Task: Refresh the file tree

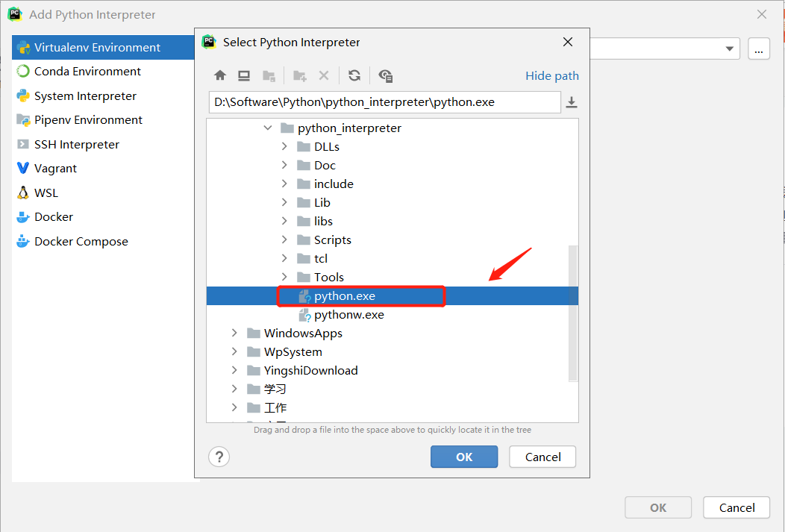Action: 354,75
